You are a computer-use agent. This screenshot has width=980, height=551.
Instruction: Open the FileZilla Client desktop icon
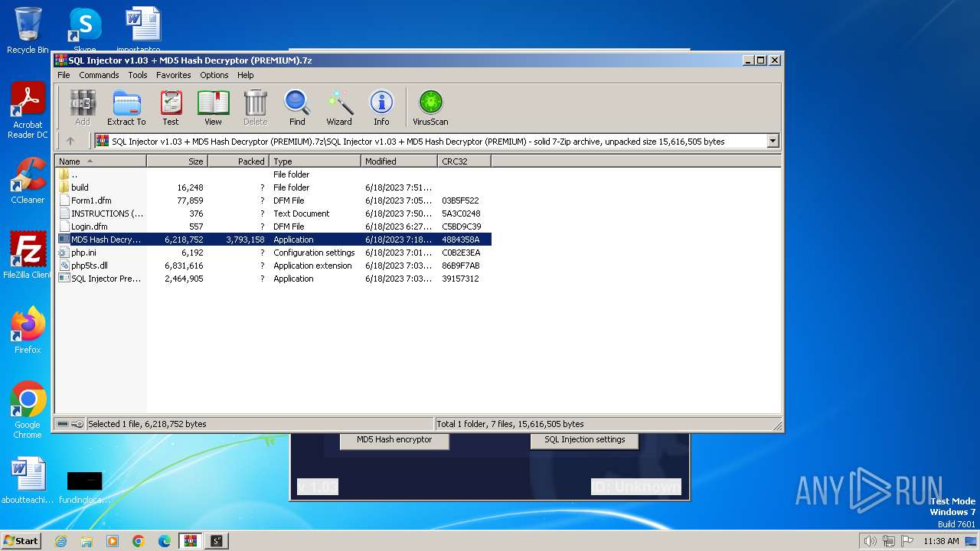[28, 255]
